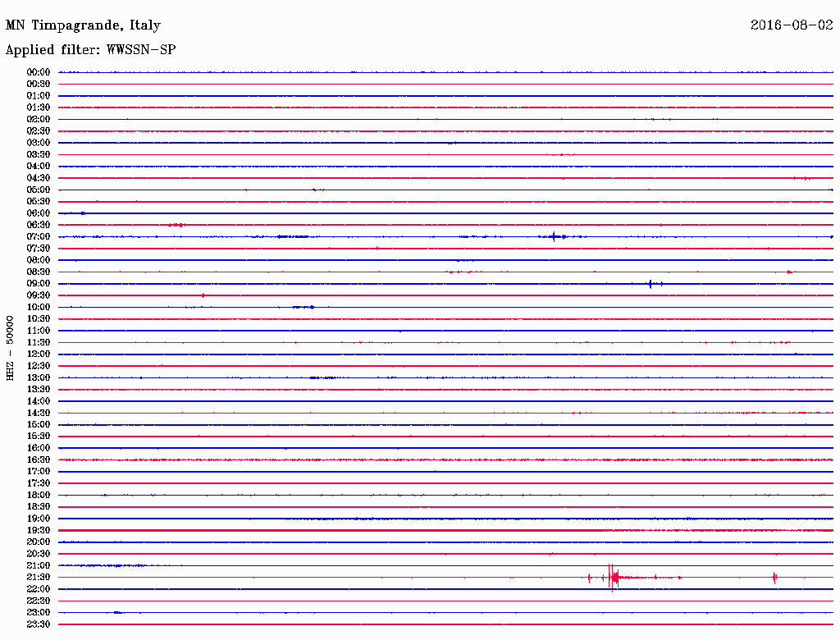Click the red dot marker on 09:30 trace
Screen dimensions: 840x640
(x=203, y=295)
